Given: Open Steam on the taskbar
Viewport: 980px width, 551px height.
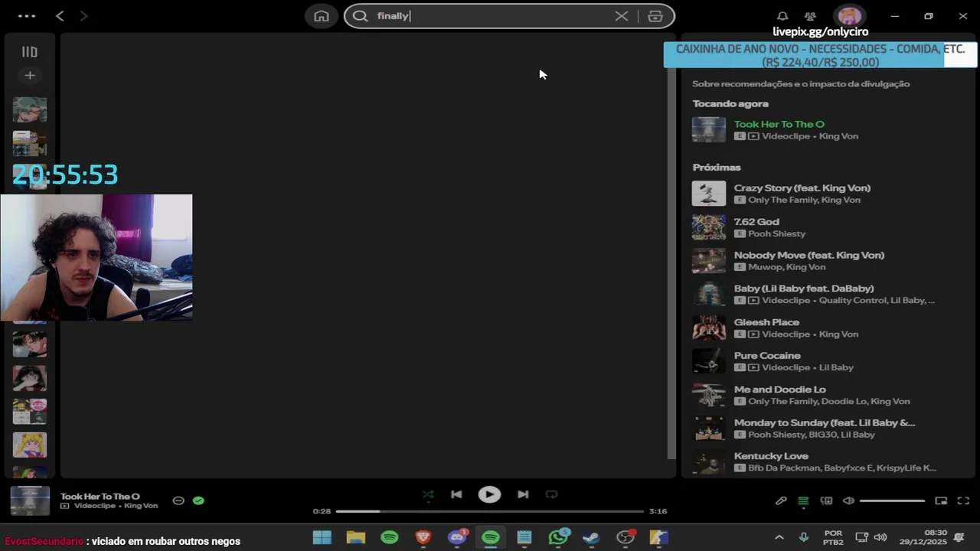Looking at the screenshot, I should (591, 538).
